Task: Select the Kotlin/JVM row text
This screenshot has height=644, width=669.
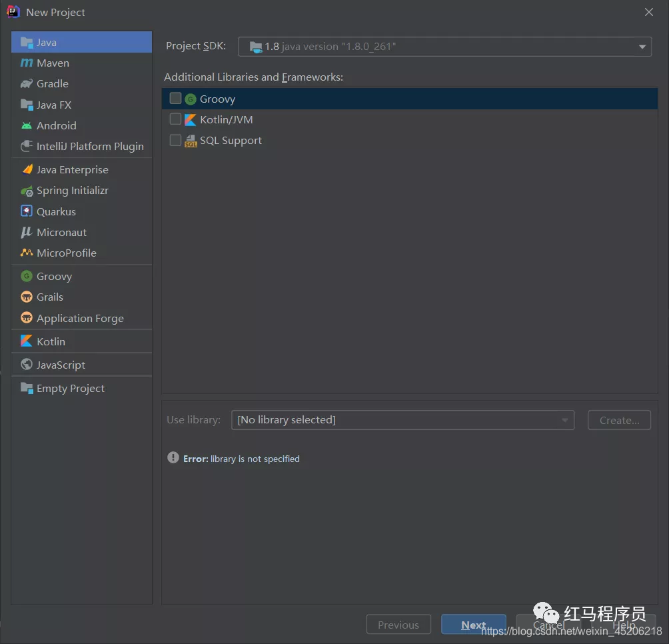Action: (x=226, y=120)
